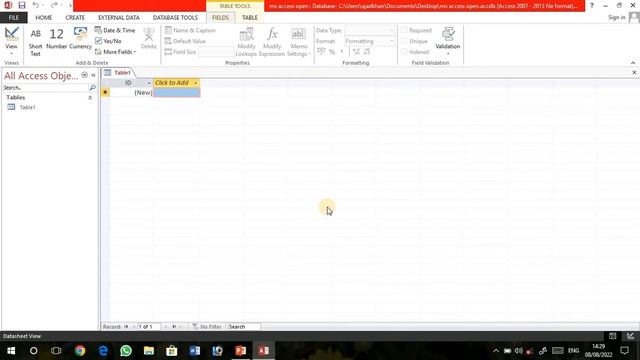Open the Click to Add column dropdown
The width and height of the screenshot is (640, 360).
(196, 83)
